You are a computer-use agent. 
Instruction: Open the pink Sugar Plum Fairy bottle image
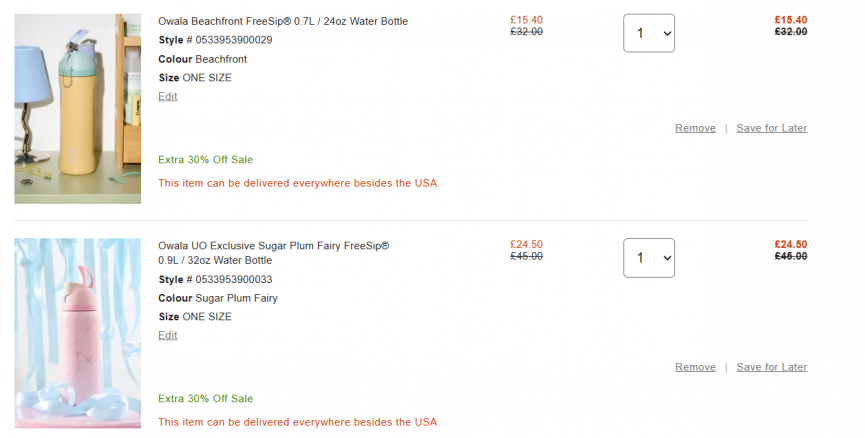(77, 333)
